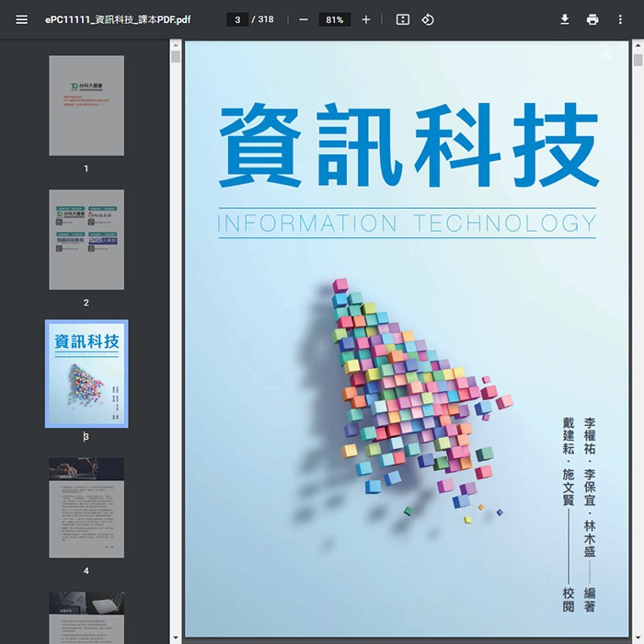Click the document scrollbar up arrow
Screen dimensions: 644x644
click(638, 46)
